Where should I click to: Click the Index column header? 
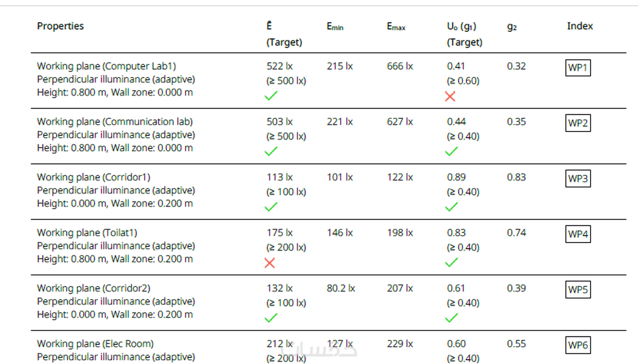(x=579, y=26)
